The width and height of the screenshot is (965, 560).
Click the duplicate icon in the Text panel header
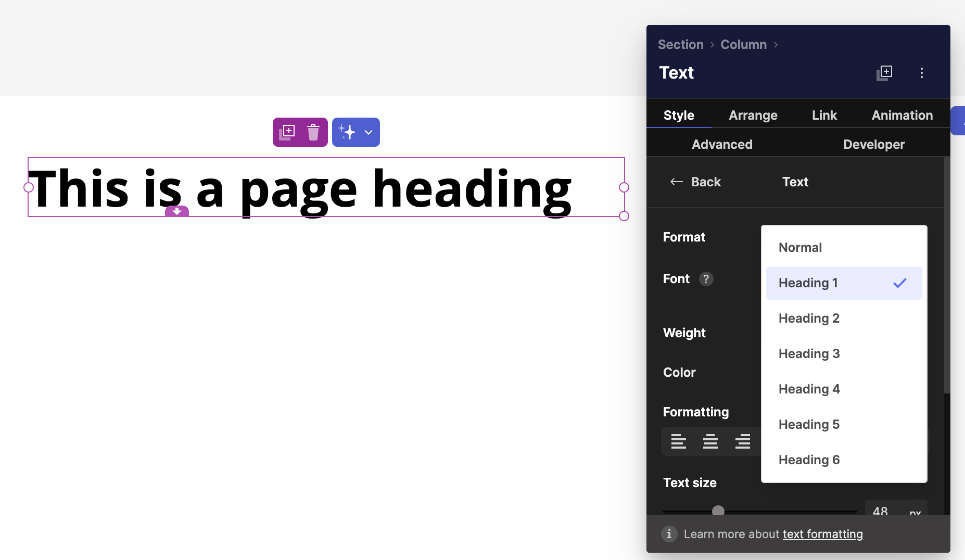click(884, 73)
